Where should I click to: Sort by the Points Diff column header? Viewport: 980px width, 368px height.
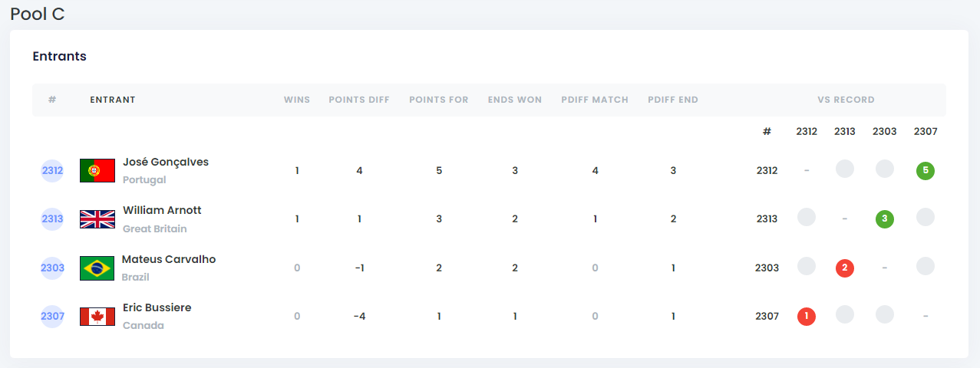359,100
